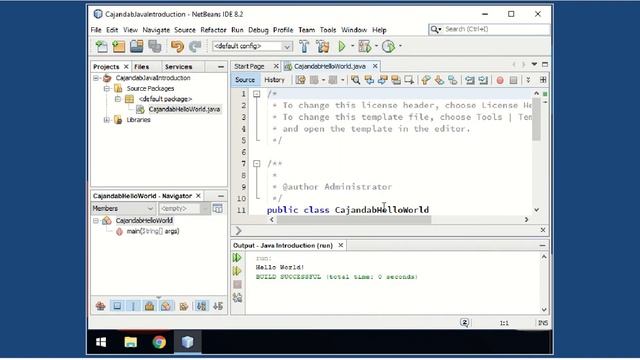The image size is (640, 360).
Task: Click the Find Previous Occurrence icon
Action: 369,80
